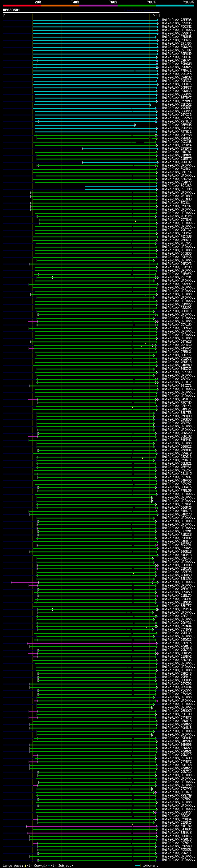The image size is (197, 868).
Task: Click the UniRef100_C0PSC7 label
Action: 177,81
